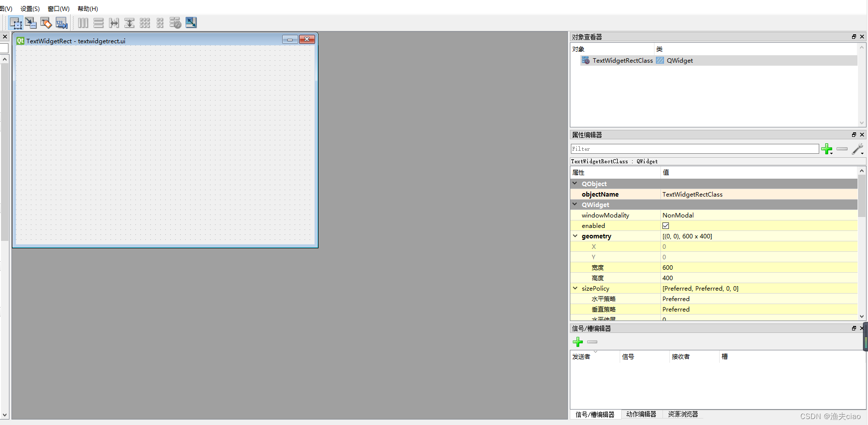
Task: Click the 槽 column header
Action: (792, 357)
